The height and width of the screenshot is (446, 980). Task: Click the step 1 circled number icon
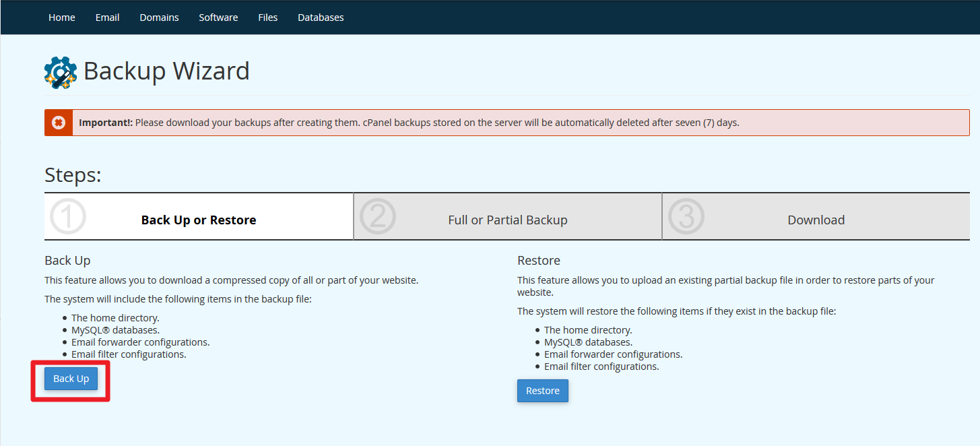click(68, 217)
